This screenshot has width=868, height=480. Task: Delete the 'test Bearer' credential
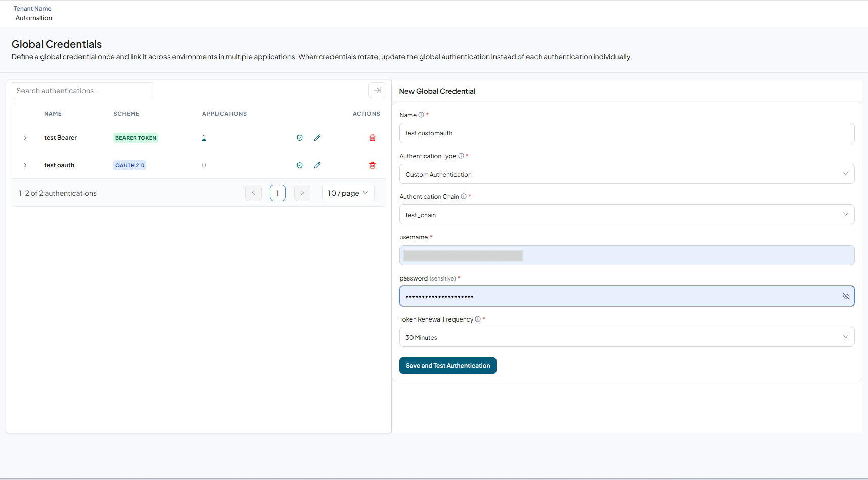(373, 138)
